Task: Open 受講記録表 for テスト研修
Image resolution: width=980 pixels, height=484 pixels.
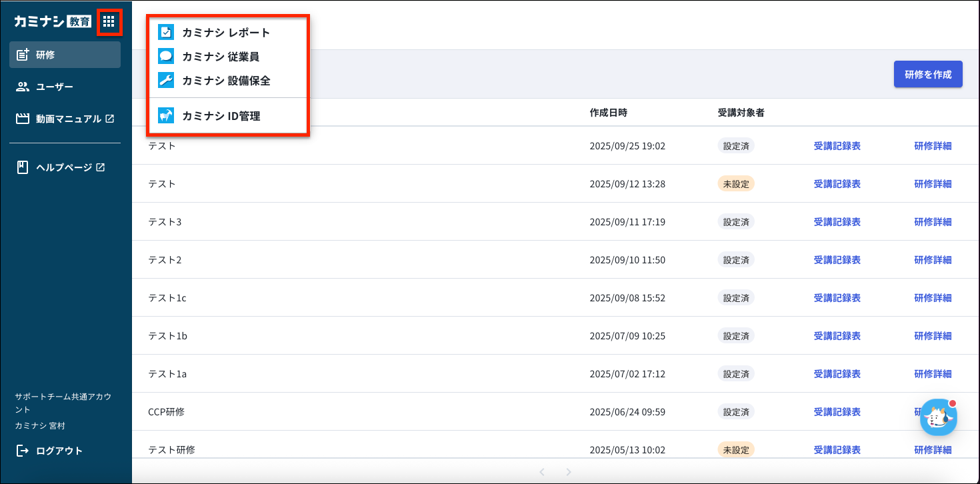Action: click(x=837, y=449)
